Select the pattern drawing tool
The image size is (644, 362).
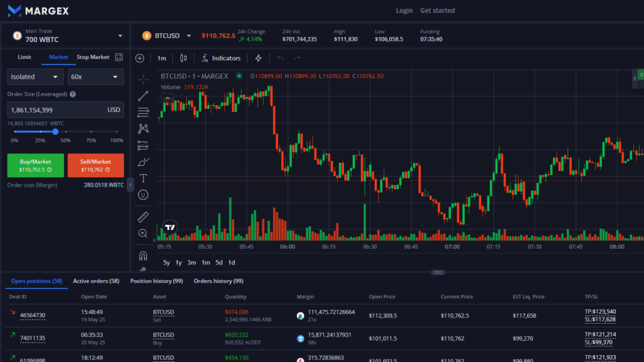tap(143, 129)
